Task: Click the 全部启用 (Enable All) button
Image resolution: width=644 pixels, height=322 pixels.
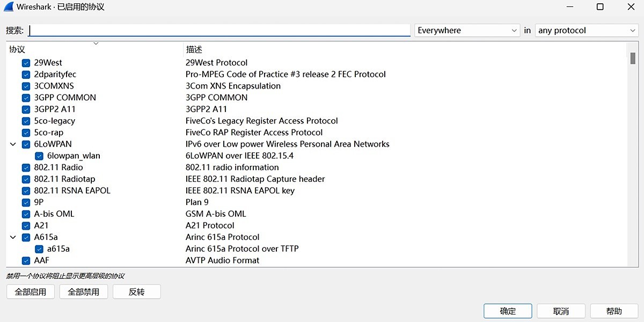Action: [30, 291]
